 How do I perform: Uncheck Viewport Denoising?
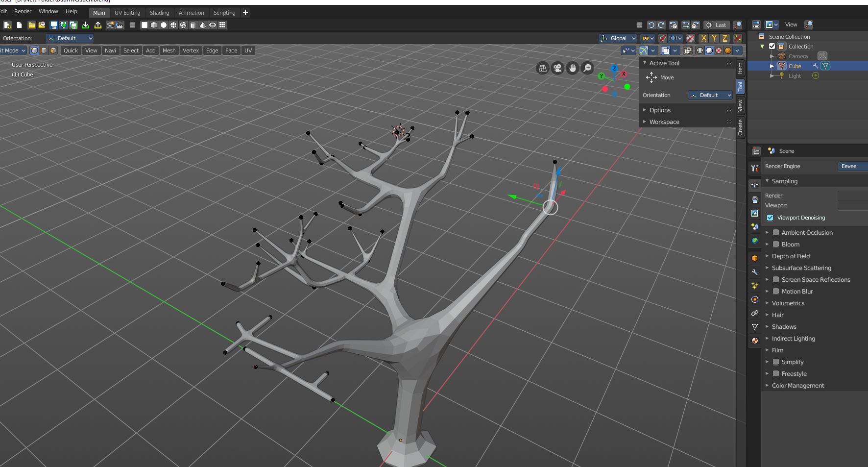tap(770, 218)
